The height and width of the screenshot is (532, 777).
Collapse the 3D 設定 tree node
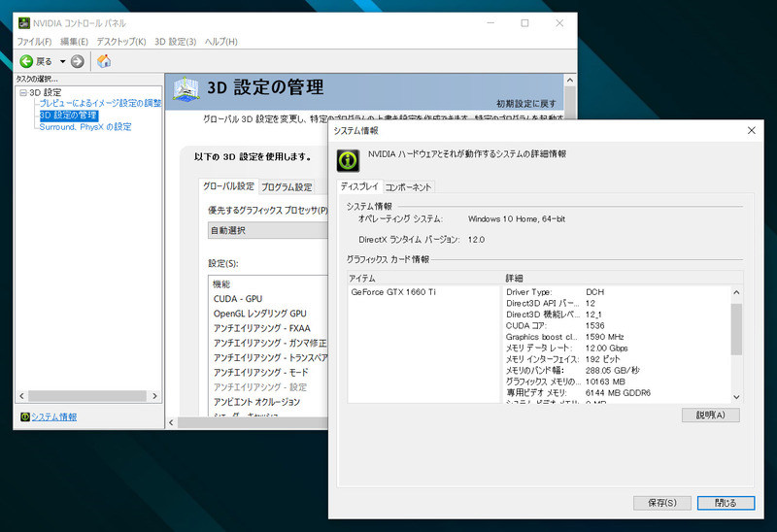tap(23, 92)
